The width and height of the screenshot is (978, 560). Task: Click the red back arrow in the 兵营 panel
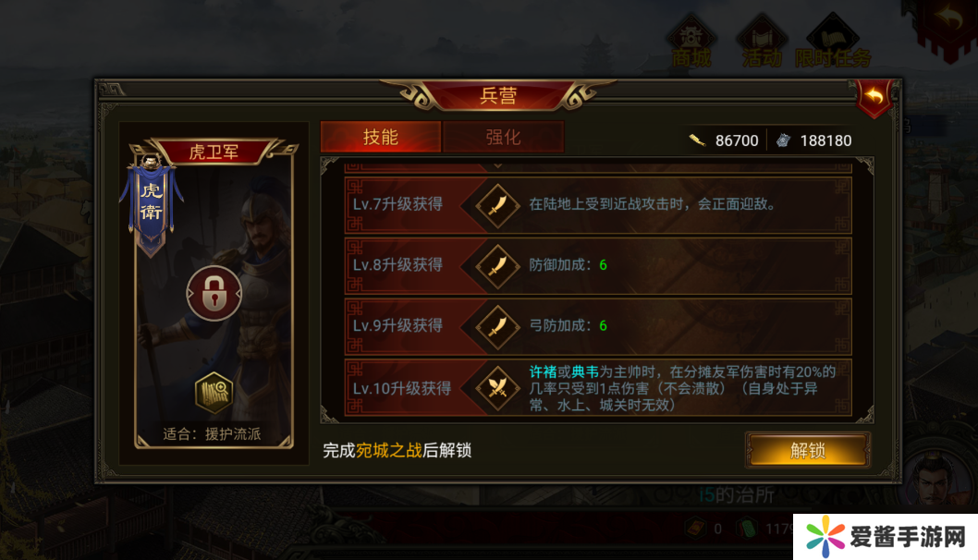pos(874,97)
